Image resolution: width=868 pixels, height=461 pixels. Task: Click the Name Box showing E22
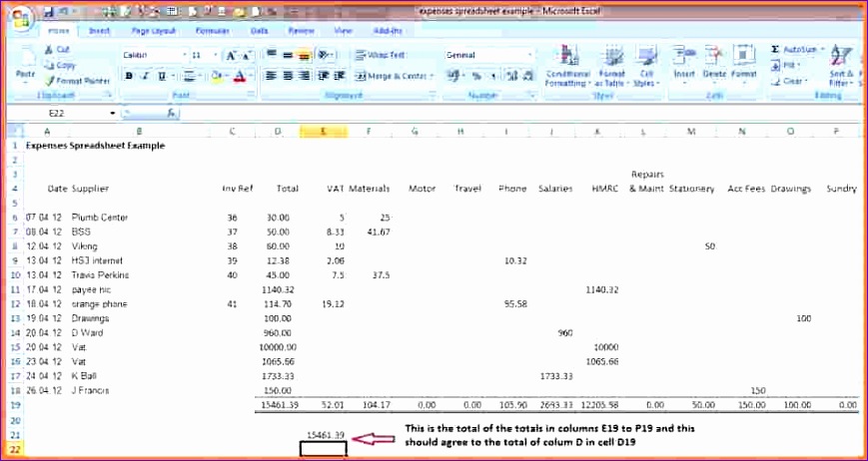click(x=58, y=114)
